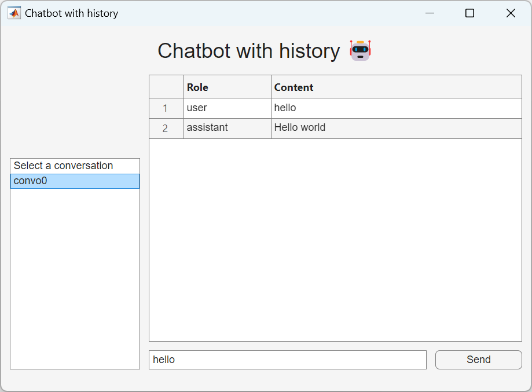The image size is (532, 392).
Task: Maximize the Chatbot with history window
Action: click(x=469, y=13)
